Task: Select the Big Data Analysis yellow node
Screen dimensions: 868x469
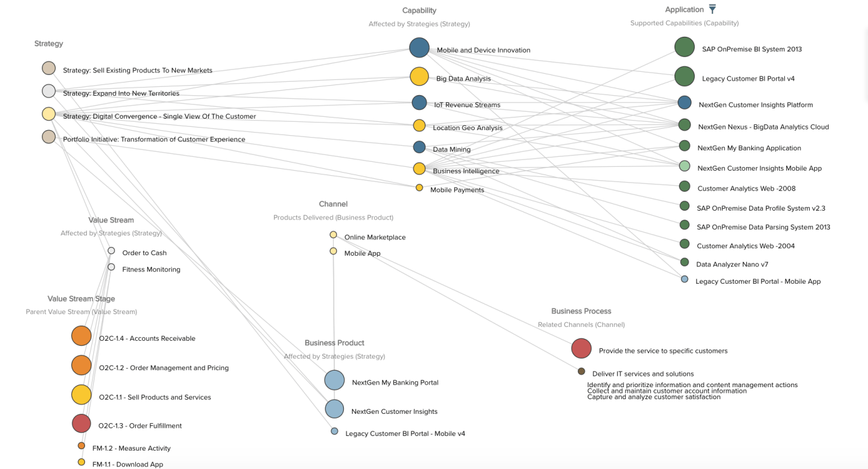Action: pyautogui.click(x=419, y=77)
